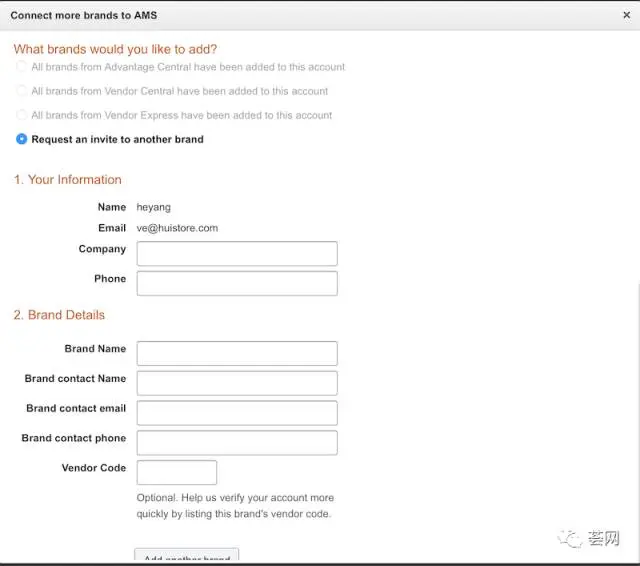Close the Connect more brands dialog
The width and height of the screenshot is (640, 566).
pyautogui.click(x=626, y=15)
